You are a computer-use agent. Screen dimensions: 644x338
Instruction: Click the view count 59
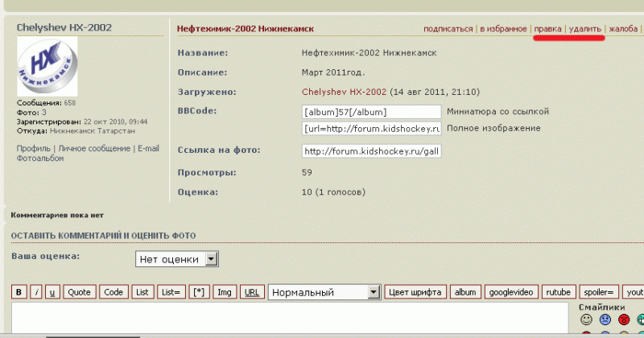click(307, 172)
